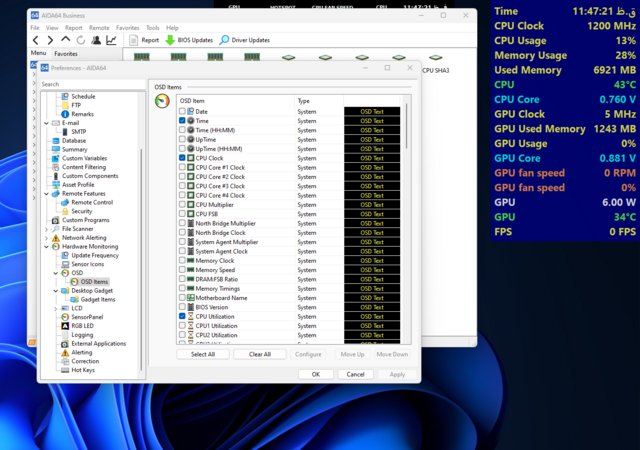Screen dimensions: 640x450
Task: Confirm preferences with OK
Action: 316,374
